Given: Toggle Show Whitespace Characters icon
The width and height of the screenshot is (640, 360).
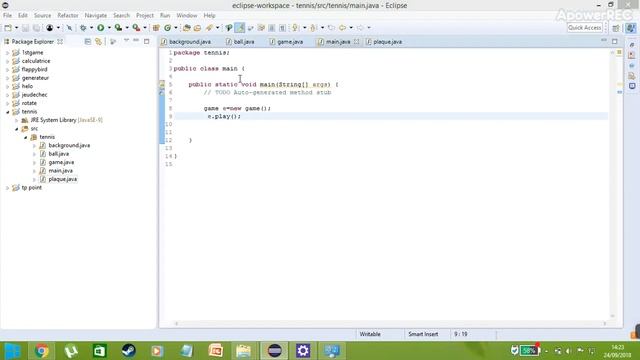Looking at the screenshot, I should (282, 28).
